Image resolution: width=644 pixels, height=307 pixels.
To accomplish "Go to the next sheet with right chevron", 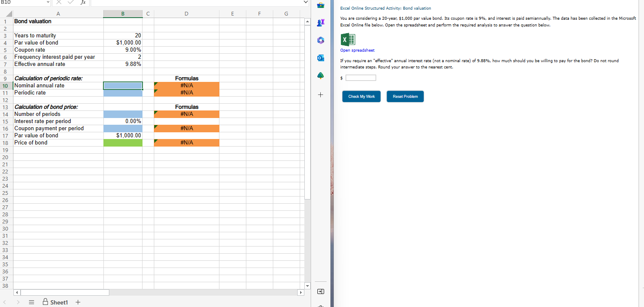I will [18, 302].
